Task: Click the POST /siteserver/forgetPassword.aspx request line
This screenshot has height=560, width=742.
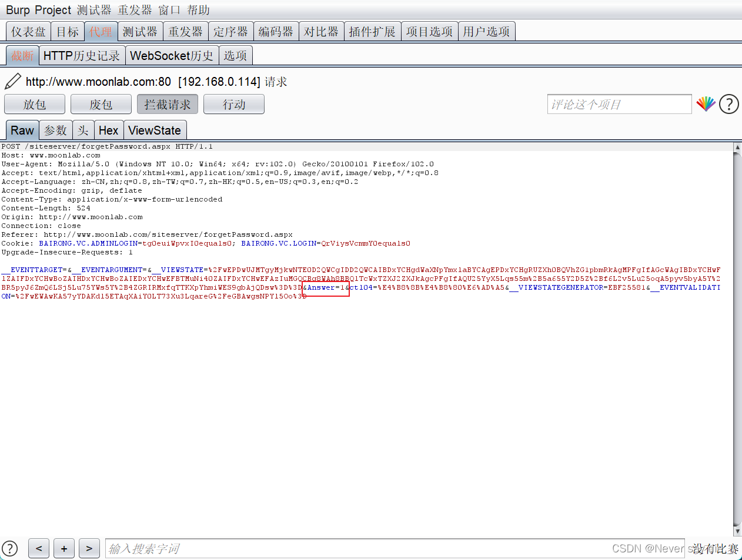Action: click(107, 146)
